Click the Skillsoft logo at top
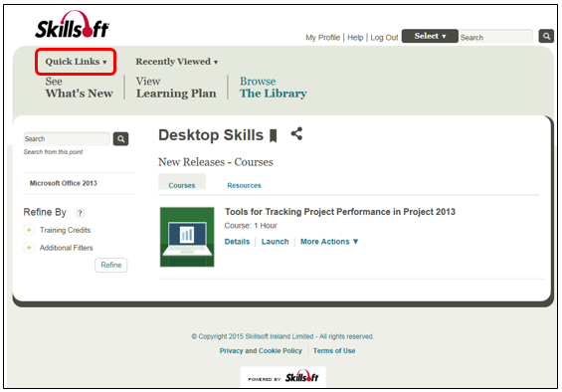 pos(72,25)
